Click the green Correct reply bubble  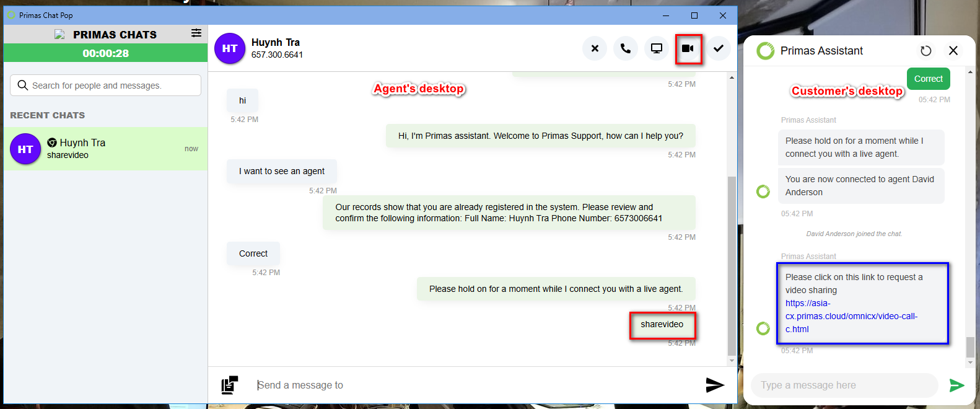pos(928,79)
